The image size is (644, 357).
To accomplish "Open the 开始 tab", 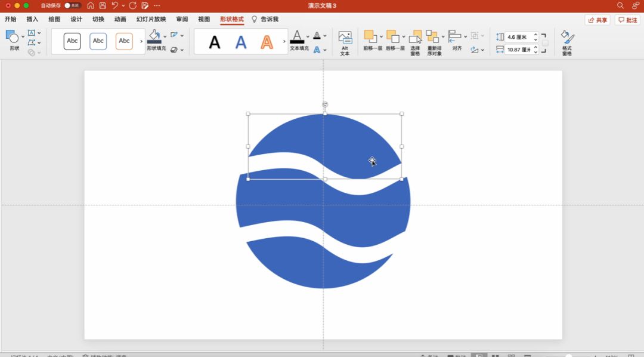I will tap(10, 19).
